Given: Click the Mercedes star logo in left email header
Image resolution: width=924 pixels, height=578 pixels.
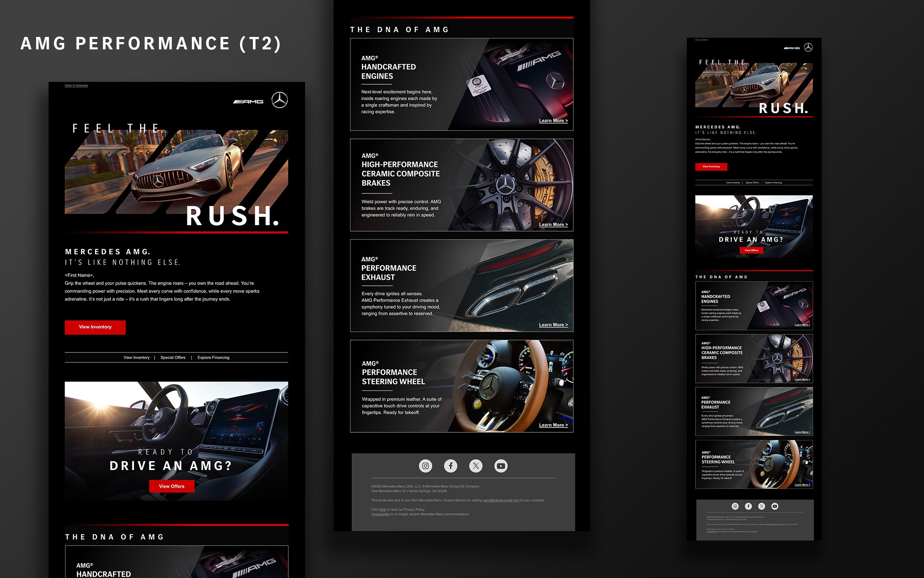Looking at the screenshot, I should point(280,100).
